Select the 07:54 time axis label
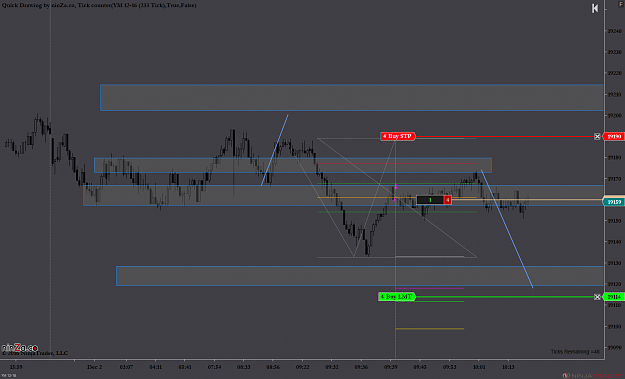Viewport: 625px width, 379px height. tap(214, 367)
